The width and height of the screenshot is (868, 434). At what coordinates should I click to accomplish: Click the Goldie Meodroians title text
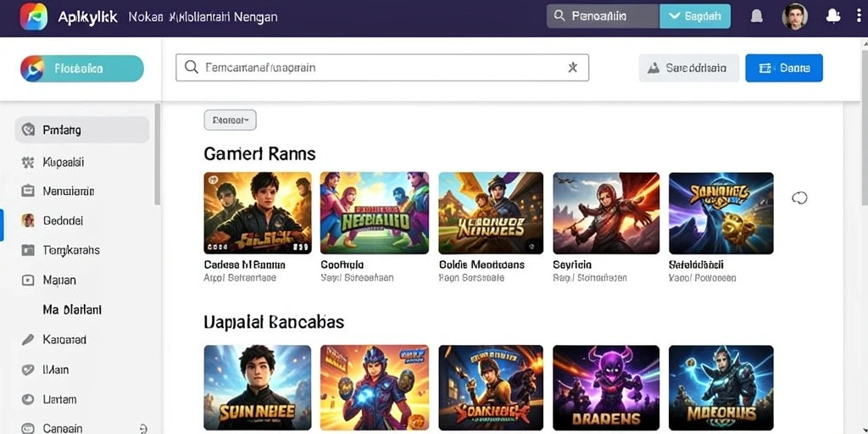(x=481, y=265)
